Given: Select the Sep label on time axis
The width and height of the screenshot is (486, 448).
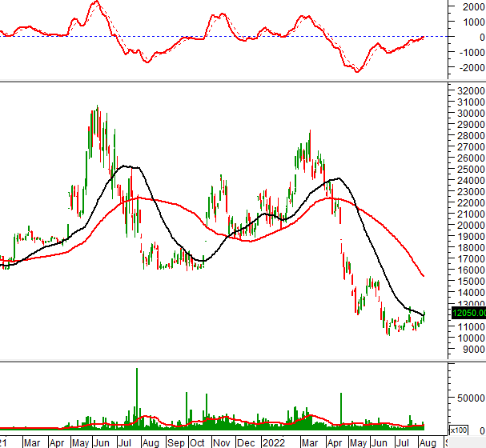Looking at the screenshot, I should 176,442.
